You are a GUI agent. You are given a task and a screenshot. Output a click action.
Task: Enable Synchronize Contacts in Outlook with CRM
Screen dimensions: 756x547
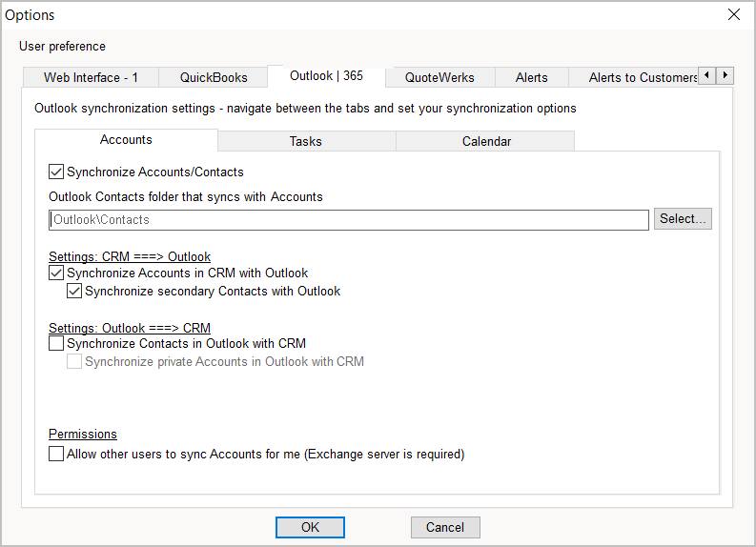(x=56, y=343)
